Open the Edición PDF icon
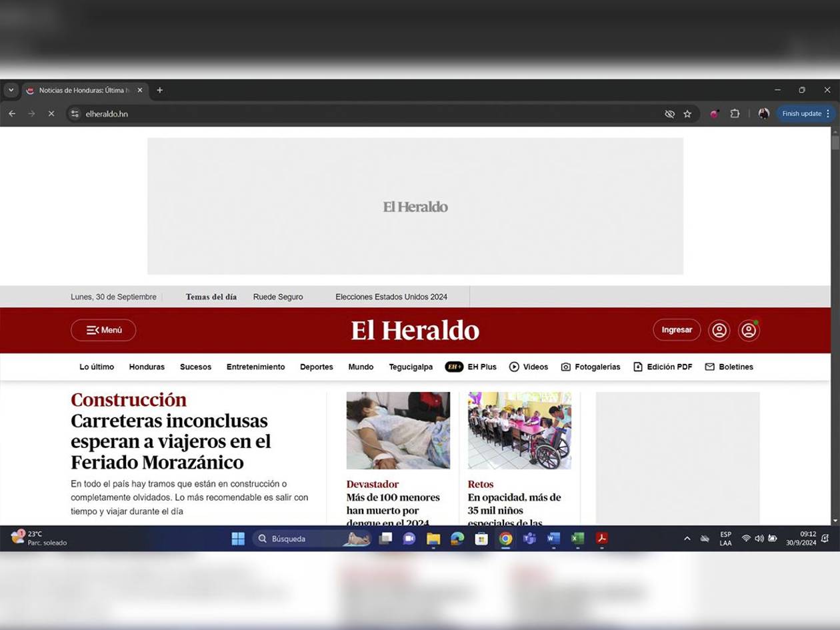Image resolution: width=840 pixels, height=630 pixels. coord(637,367)
